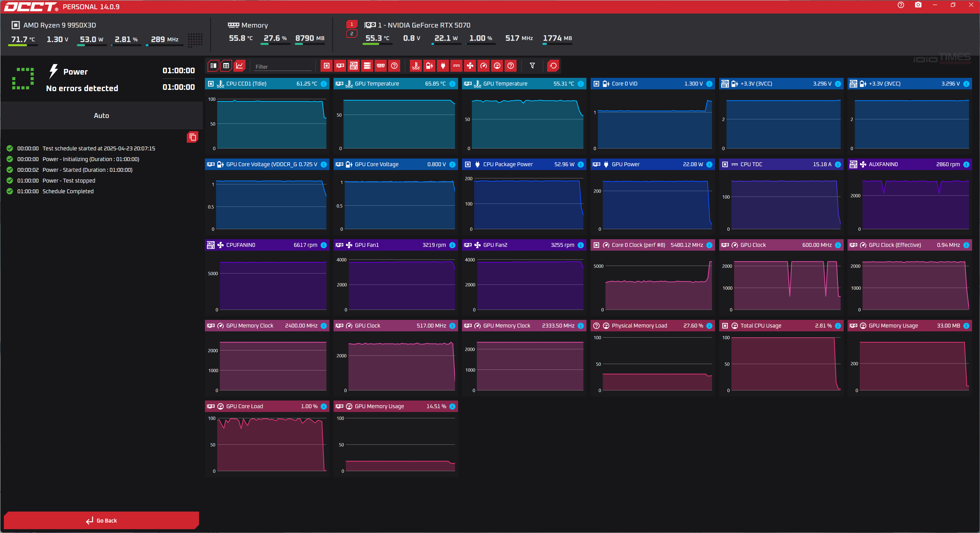Viewport: 980px width, 533px height.
Task: Toggle the GPU sensors filter
Action: [x=340, y=66]
